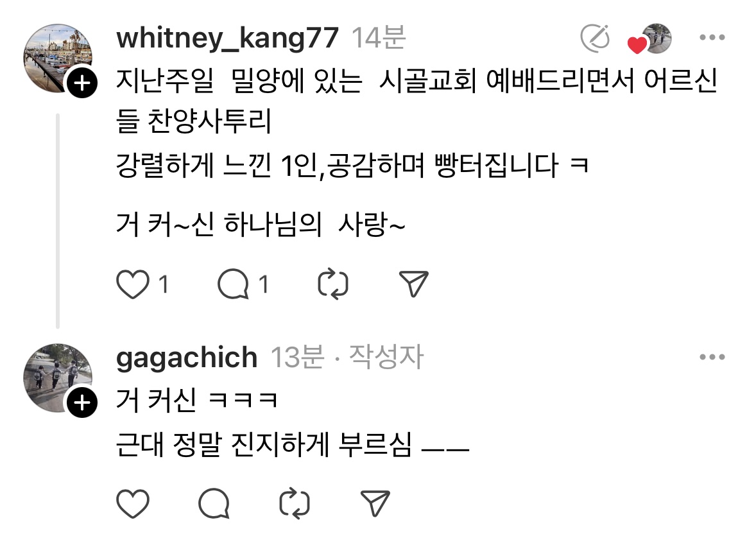Like whitney_kang77's comment with heart icon
Image resolution: width=756 pixels, height=545 pixels.
coord(133,284)
